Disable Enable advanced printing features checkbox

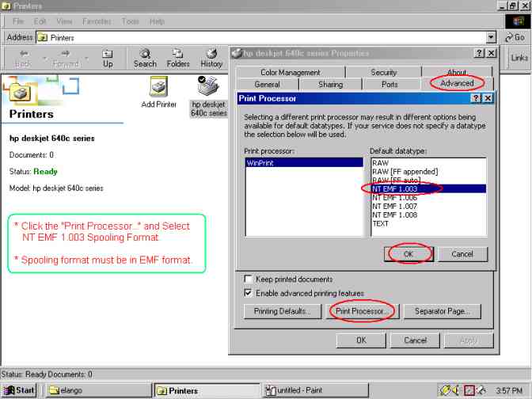(x=249, y=292)
